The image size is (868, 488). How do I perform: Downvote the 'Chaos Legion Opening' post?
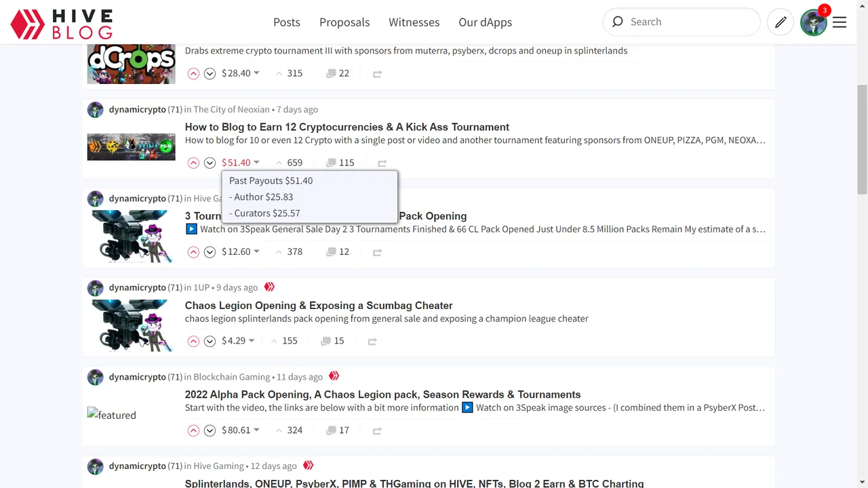click(210, 341)
